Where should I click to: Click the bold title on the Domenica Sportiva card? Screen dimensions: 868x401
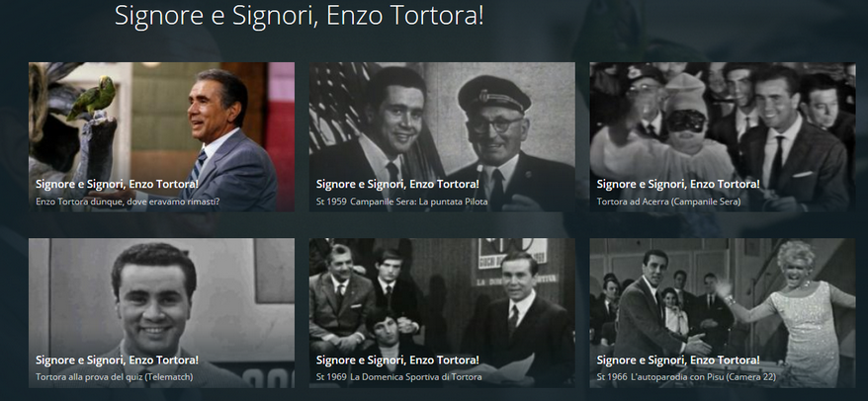[x=397, y=361]
